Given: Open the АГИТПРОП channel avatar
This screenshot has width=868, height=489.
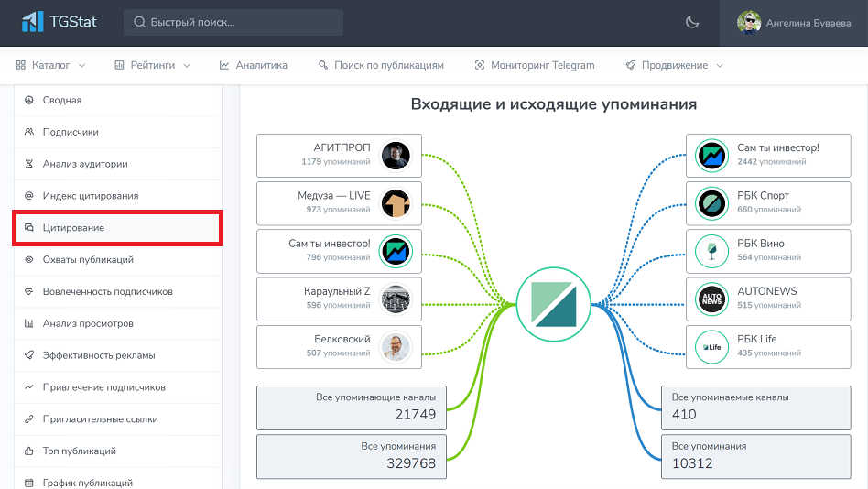Looking at the screenshot, I should 396,156.
